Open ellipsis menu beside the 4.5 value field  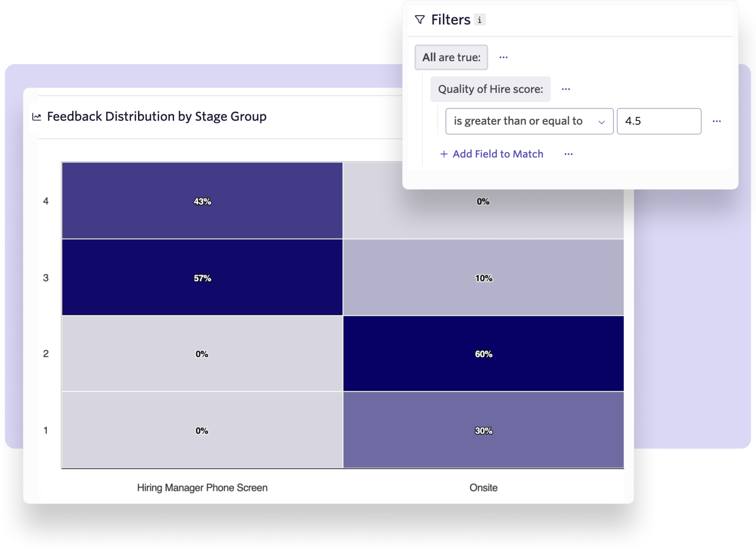[x=717, y=121]
